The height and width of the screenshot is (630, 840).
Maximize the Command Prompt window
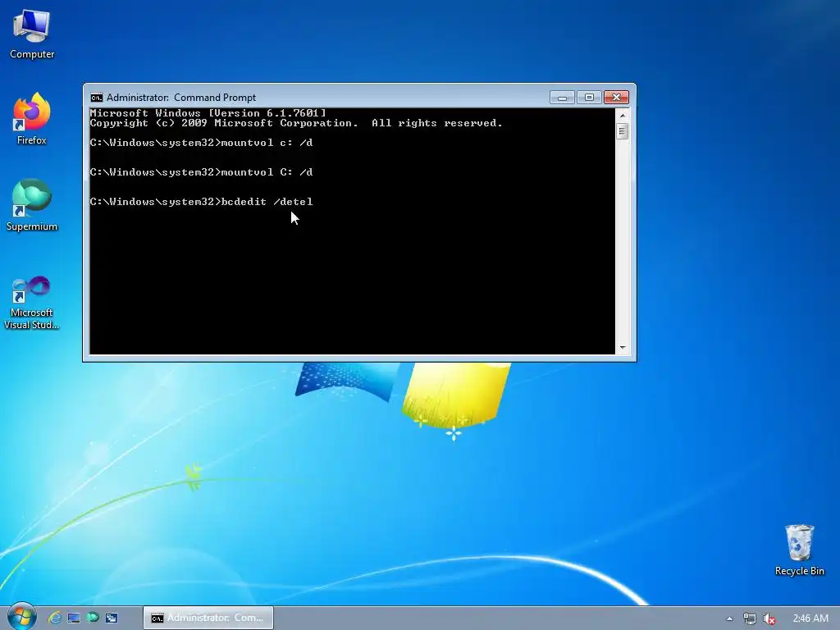(x=589, y=98)
